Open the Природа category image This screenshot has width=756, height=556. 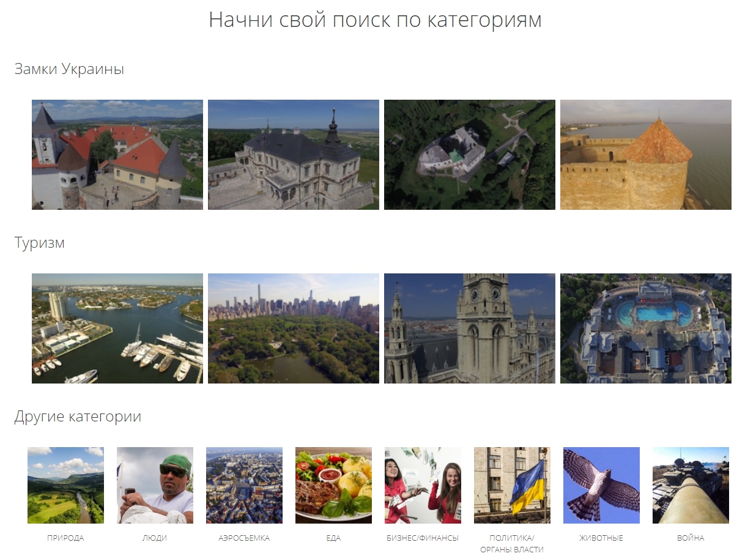65,485
